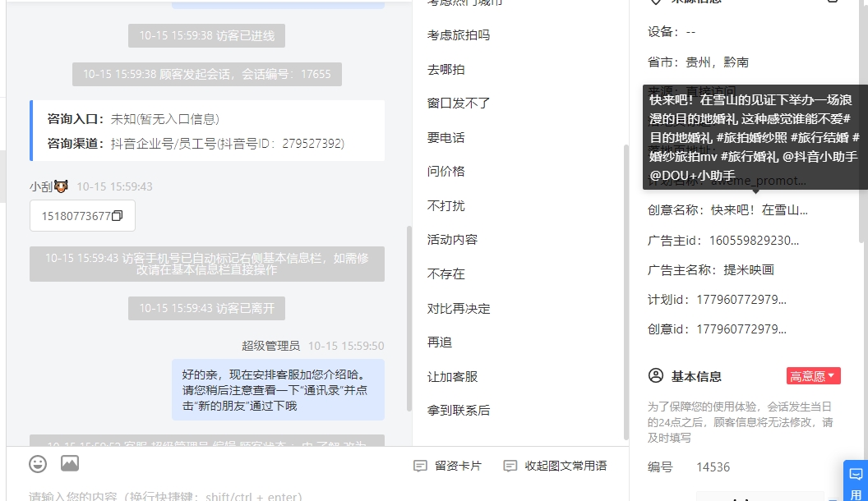Click the quick phrases list scrollbar

coord(626,292)
